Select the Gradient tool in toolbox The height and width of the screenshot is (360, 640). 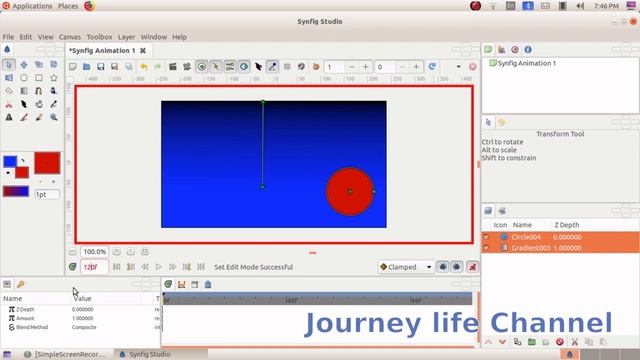pyautogui.click(x=24, y=91)
